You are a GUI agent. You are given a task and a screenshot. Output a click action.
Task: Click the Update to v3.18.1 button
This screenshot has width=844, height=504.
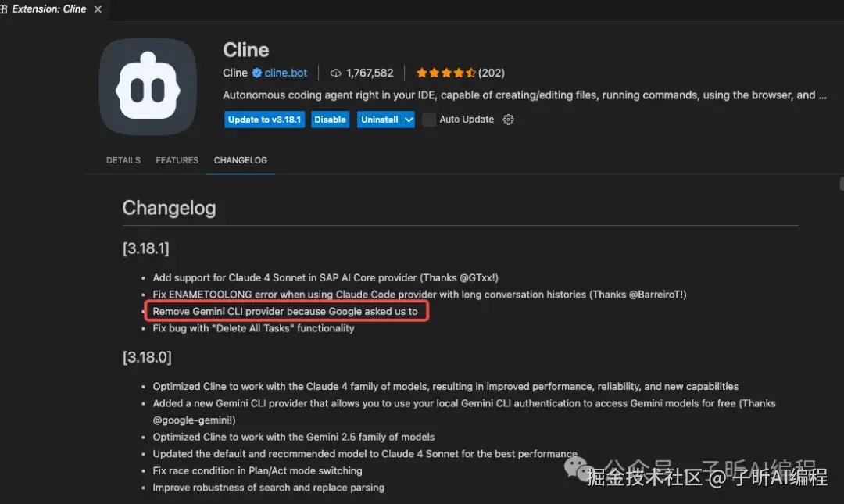point(264,120)
